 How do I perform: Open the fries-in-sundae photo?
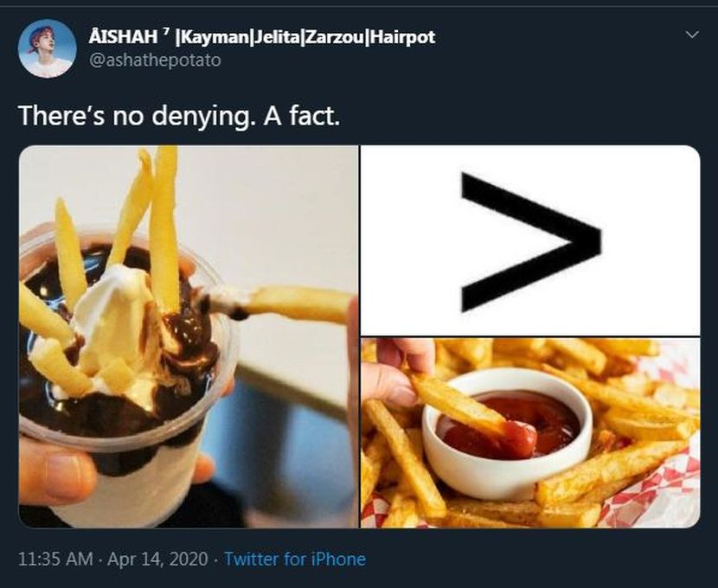[189, 336]
